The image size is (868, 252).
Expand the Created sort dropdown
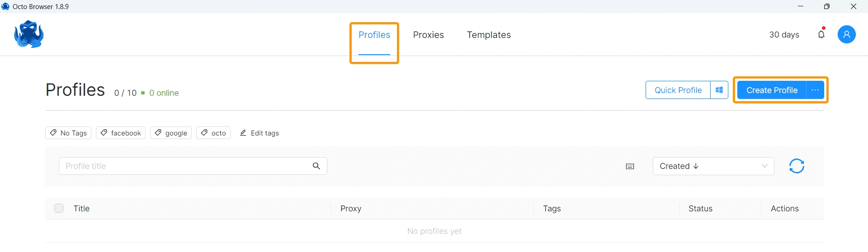click(713, 166)
